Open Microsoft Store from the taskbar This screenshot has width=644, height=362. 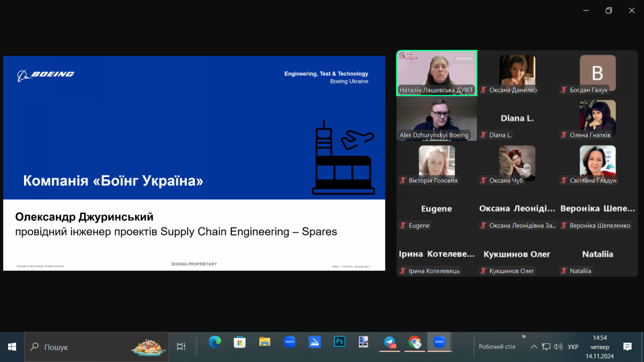pos(239,342)
